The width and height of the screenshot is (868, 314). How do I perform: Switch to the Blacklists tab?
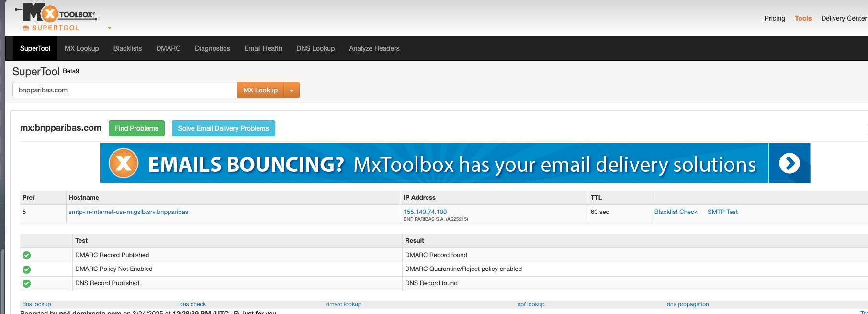point(127,48)
